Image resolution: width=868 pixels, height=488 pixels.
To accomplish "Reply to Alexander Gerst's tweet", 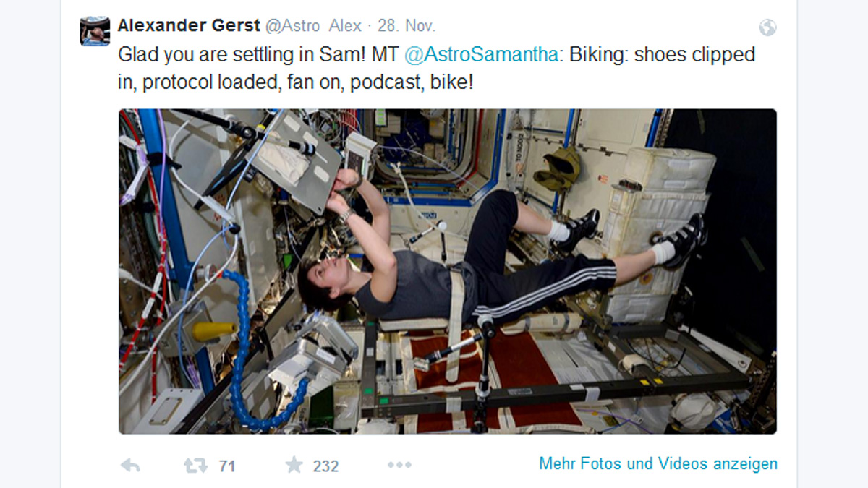I will [x=130, y=466].
